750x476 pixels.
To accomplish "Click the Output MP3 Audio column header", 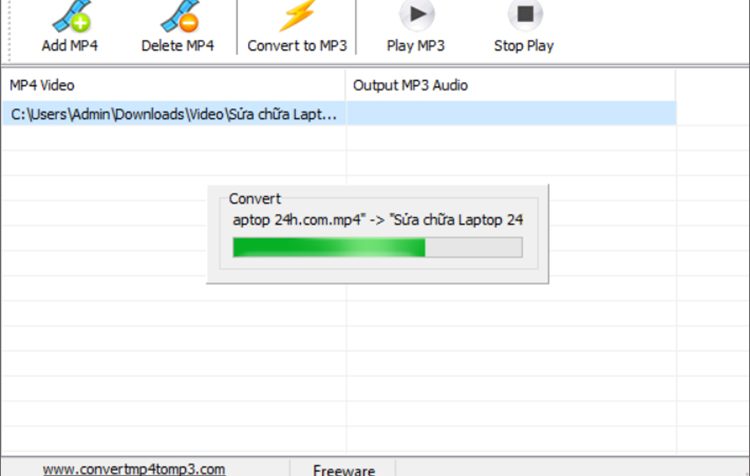I will [x=510, y=85].
